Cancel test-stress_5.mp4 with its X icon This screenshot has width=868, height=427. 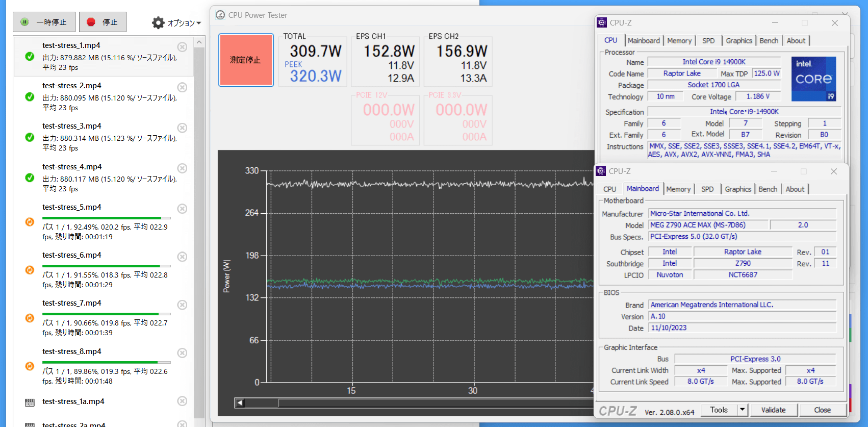tap(182, 209)
